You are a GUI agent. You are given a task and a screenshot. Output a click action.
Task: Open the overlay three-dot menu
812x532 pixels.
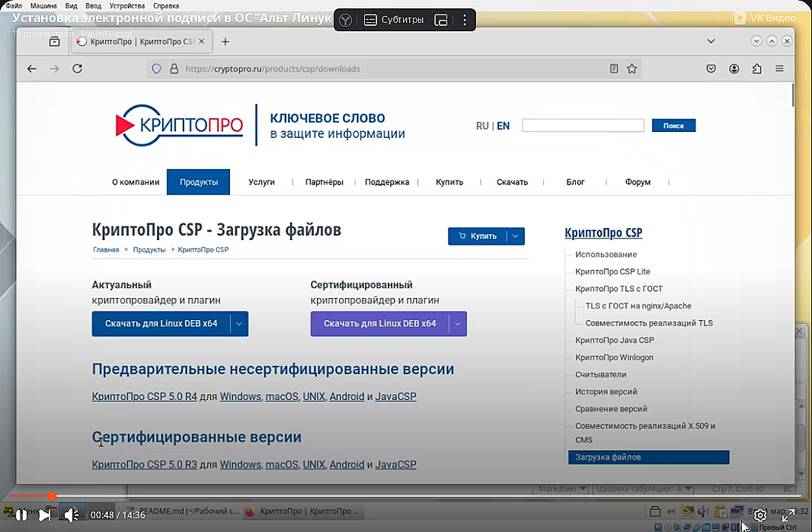[465, 20]
